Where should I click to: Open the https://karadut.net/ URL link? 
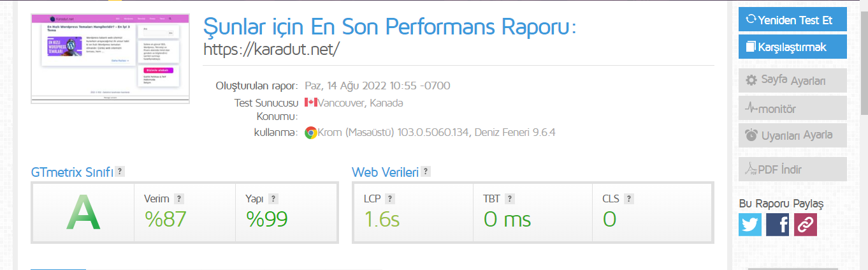(x=271, y=49)
